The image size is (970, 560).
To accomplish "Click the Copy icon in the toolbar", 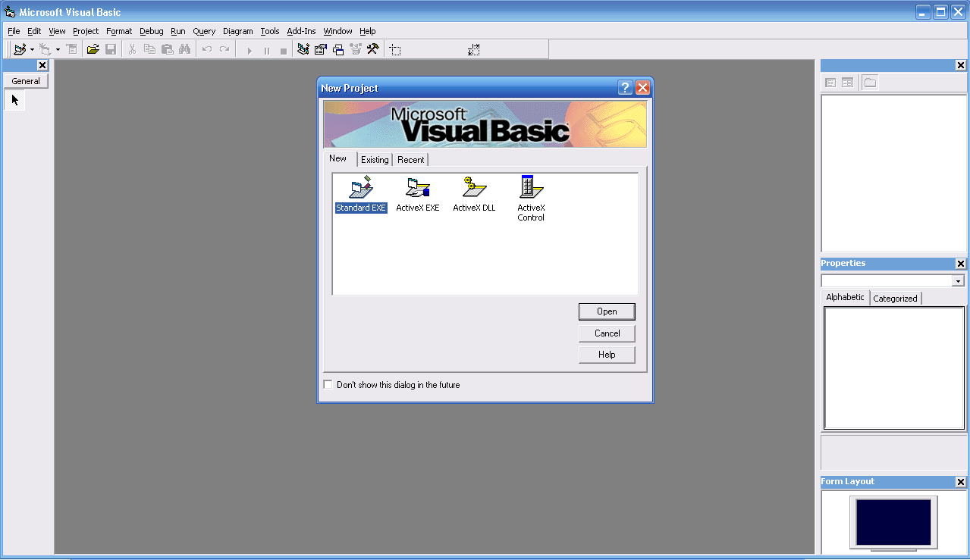I will 149,49.
